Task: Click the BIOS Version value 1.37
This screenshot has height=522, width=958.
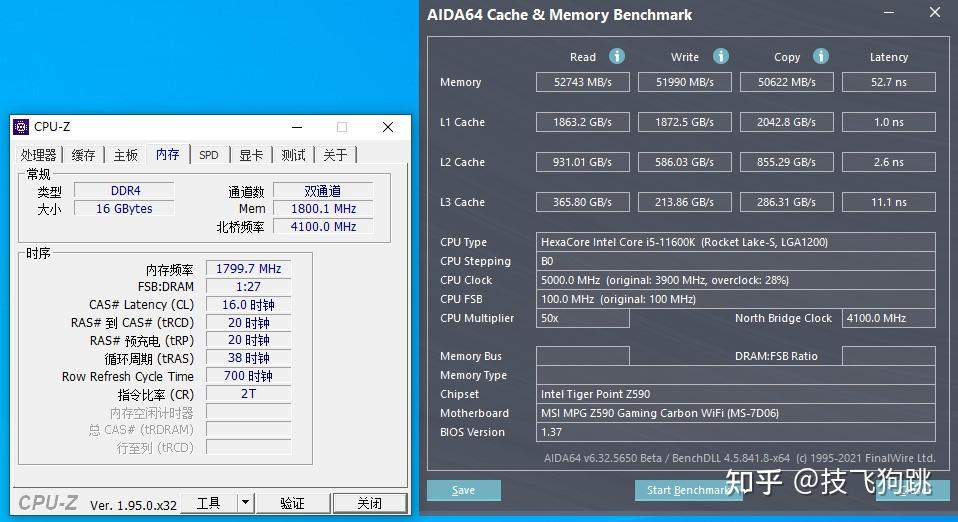Action: coord(736,432)
